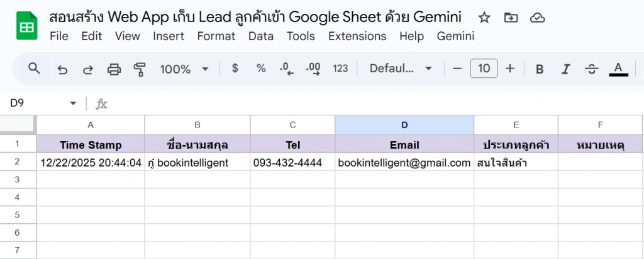Open the 100% zoom dropdown
Viewport: 644px width, 259px height.
click(x=184, y=69)
